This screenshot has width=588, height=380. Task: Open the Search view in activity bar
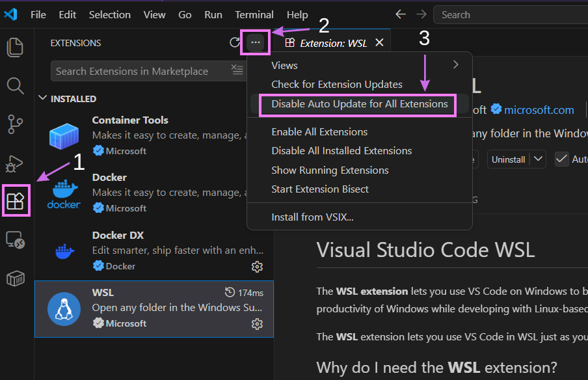(15, 86)
